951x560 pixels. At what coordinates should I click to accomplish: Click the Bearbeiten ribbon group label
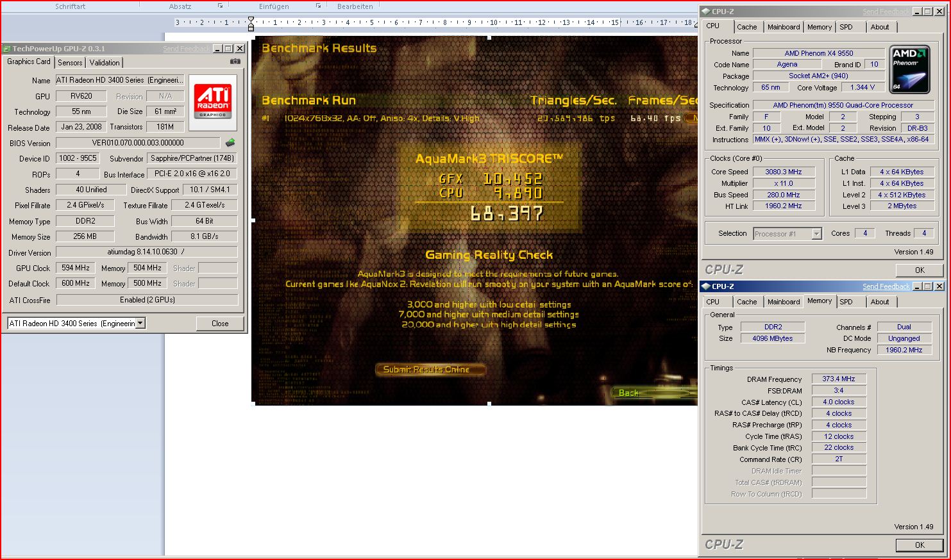click(x=355, y=6)
